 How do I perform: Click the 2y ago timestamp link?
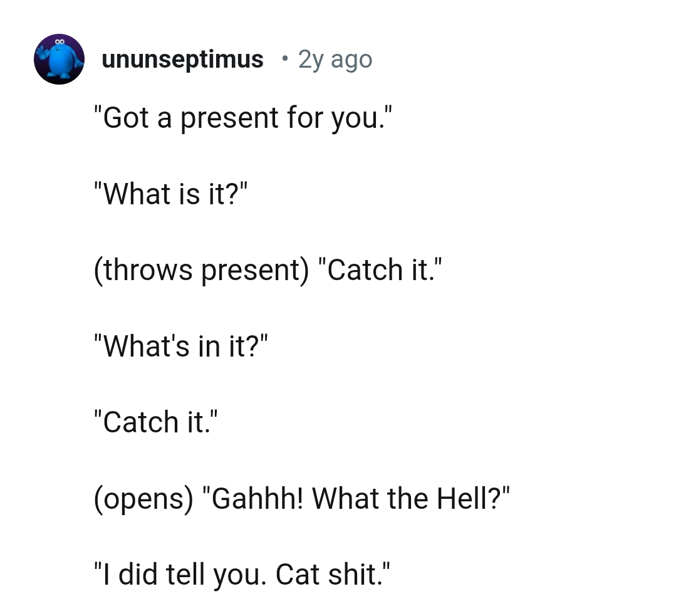(335, 58)
